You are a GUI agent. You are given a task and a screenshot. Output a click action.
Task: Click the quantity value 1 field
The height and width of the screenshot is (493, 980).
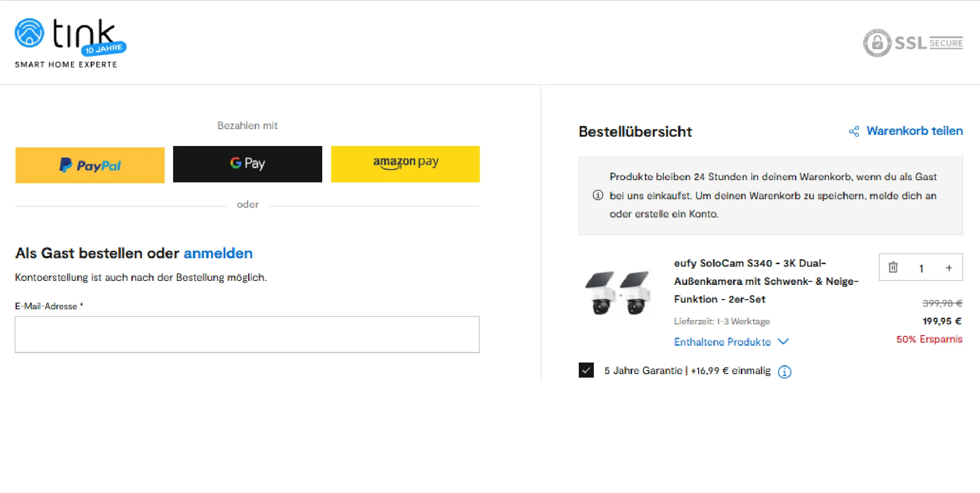click(x=921, y=268)
